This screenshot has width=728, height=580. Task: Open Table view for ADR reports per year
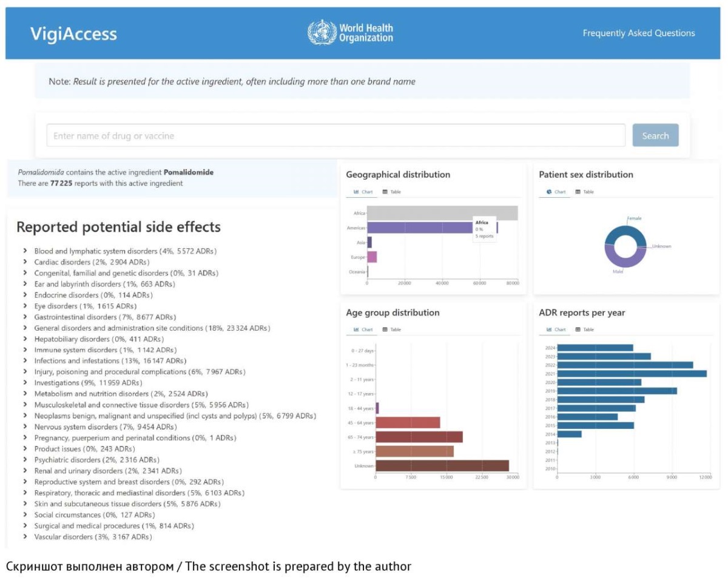pyautogui.click(x=585, y=329)
